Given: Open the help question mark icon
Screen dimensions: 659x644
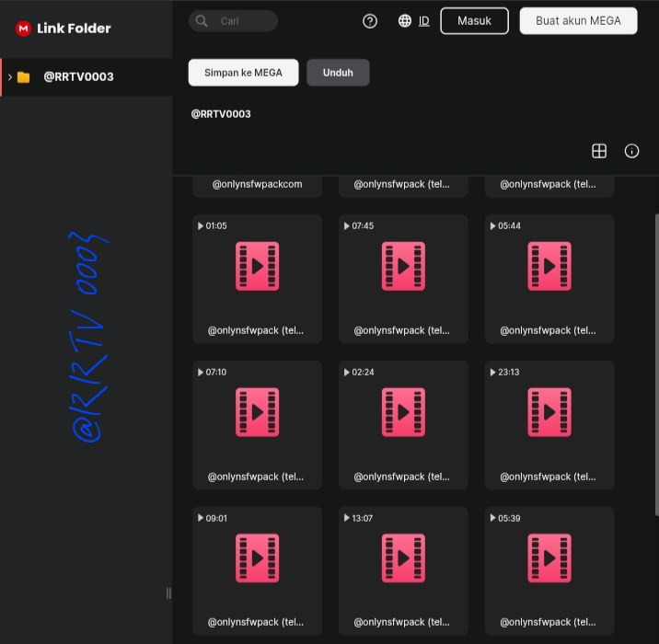Looking at the screenshot, I should click(370, 21).
